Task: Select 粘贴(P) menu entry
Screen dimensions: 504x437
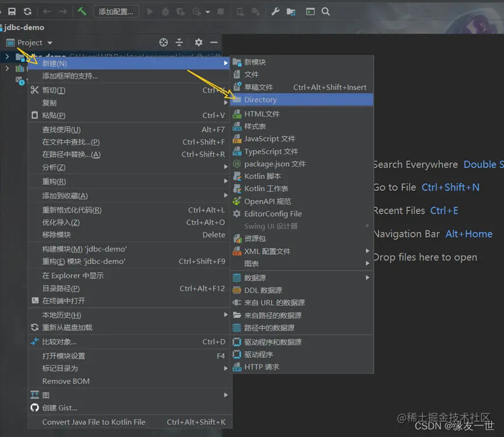Action: (x=129, y=115)
